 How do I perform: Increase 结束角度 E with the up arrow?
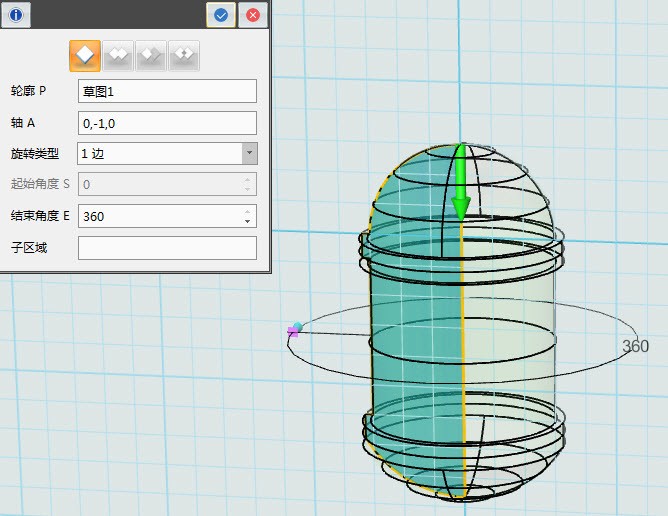pyautogui.click(x=247, y=211)
